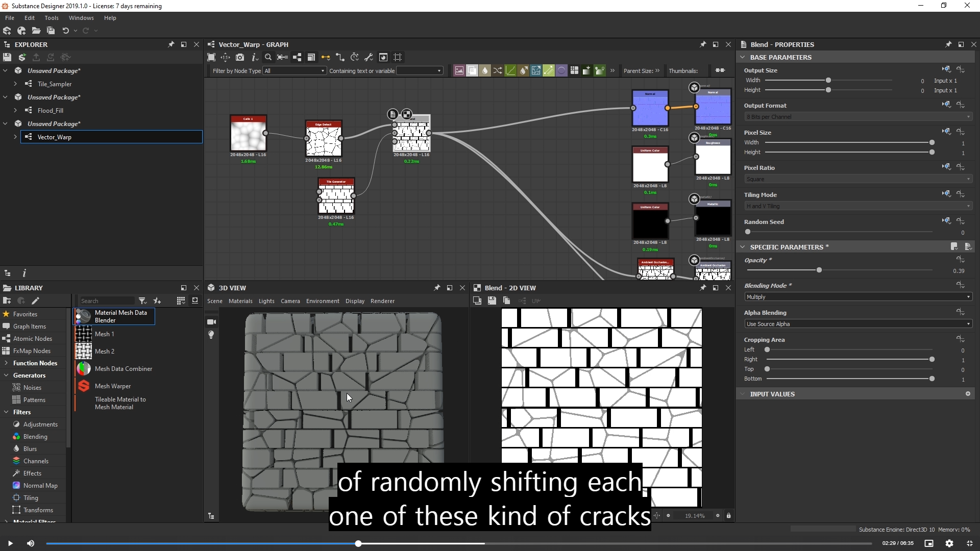Select the Normal Map filter category

[40, 485]
